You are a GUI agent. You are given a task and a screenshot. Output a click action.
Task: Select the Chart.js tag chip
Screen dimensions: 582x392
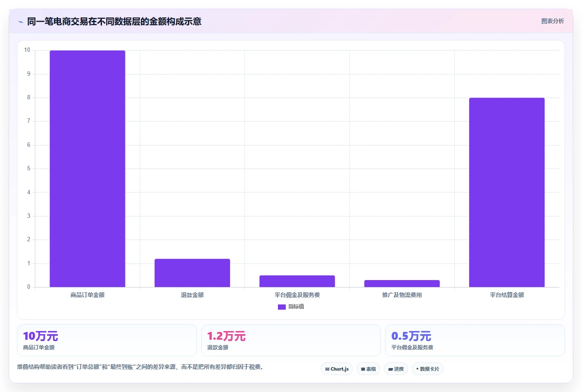(x=337, y=369)
